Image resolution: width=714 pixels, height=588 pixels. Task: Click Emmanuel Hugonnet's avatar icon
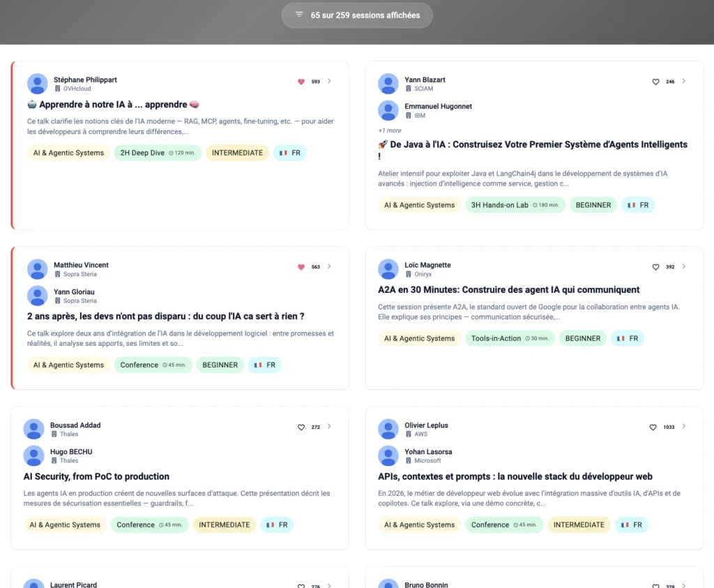point(388,110)
